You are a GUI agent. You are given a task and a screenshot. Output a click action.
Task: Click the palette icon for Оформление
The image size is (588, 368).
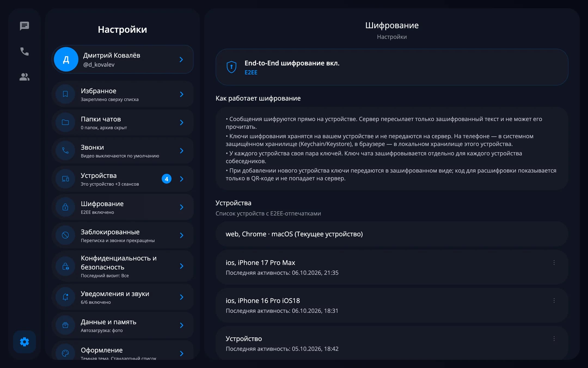click(x=65, y=353)
